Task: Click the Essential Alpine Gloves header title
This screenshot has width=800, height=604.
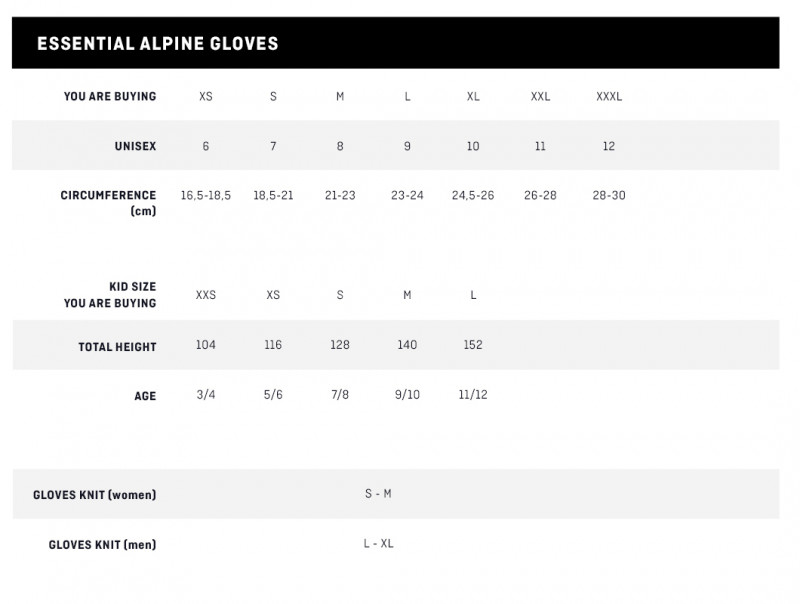Action: (157, 43)
